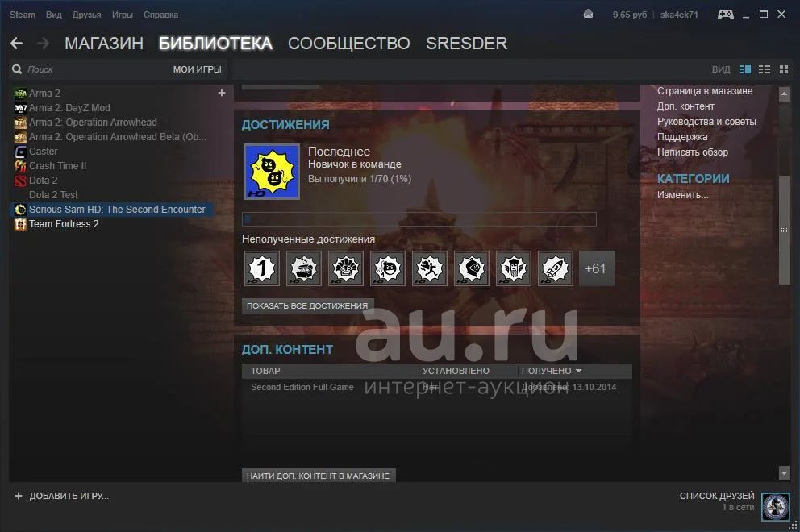
Task: Click the scrollbar down arrow
Action: [784, 473]
